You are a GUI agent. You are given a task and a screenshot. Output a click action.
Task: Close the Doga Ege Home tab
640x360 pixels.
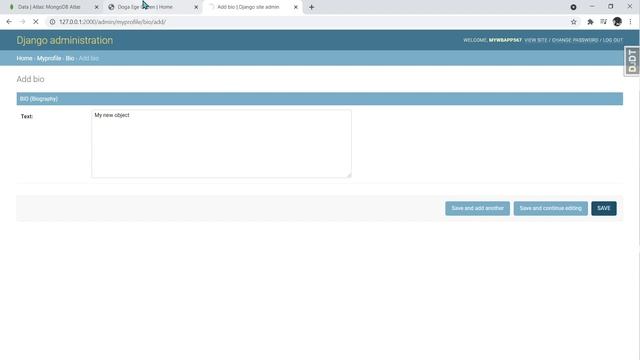click(x=196, y=7)
